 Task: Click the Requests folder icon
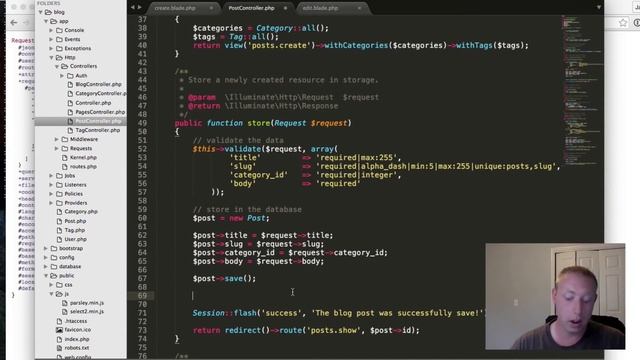(64, 148)
